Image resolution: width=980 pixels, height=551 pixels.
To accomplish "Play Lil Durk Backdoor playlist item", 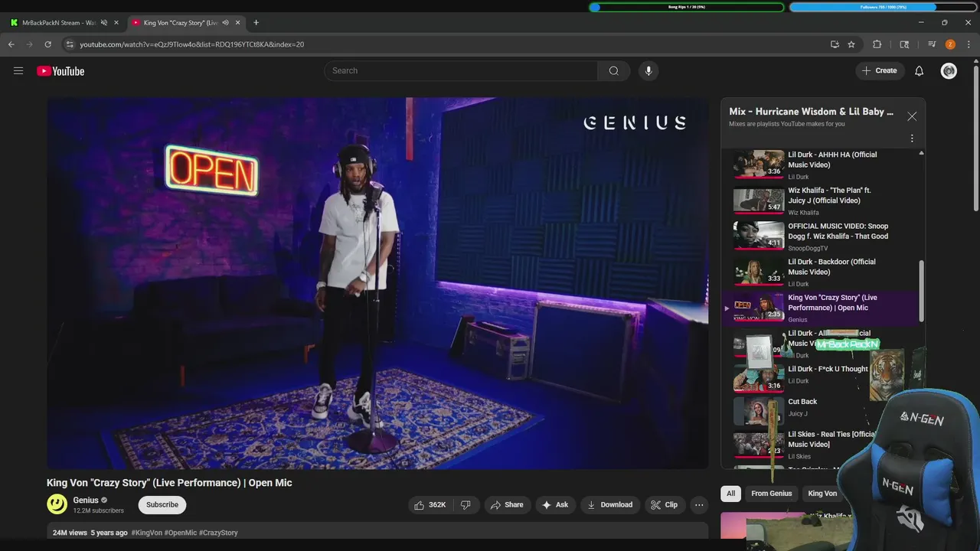I will point(821,272).
